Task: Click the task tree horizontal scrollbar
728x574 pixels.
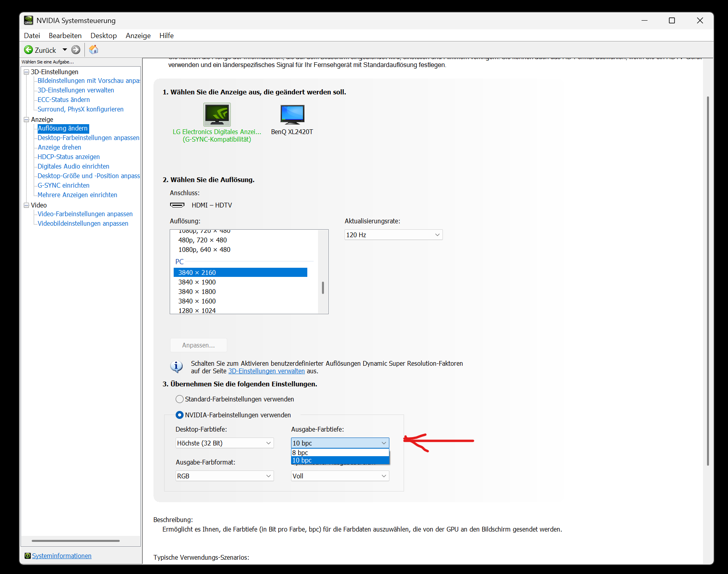Action: (x=76, y=541)
